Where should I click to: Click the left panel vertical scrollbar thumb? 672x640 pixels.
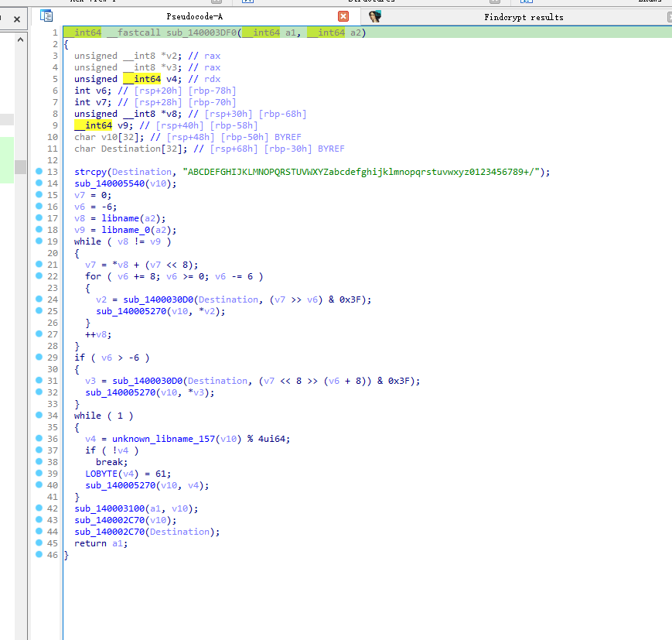(20, 167)
